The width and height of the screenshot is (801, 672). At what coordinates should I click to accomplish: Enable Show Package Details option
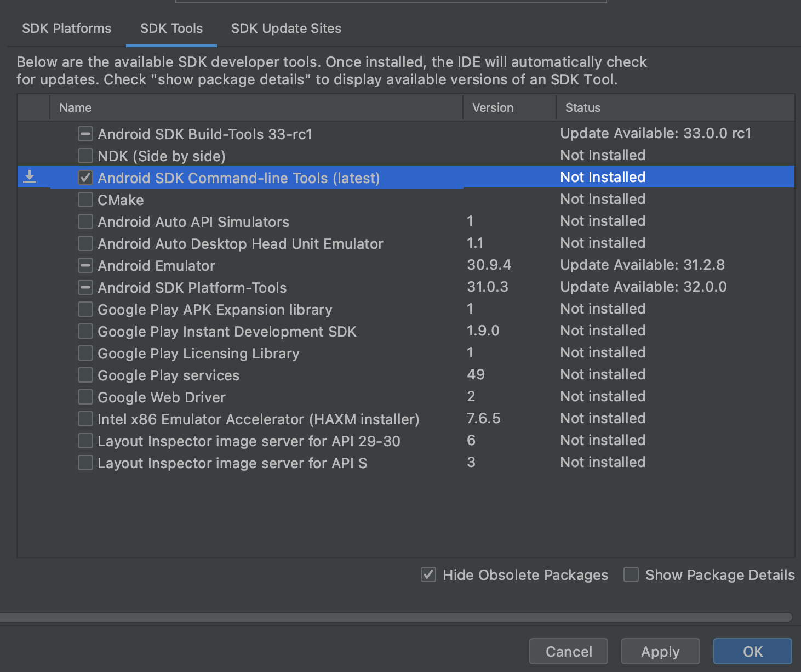tap(631, 574)
